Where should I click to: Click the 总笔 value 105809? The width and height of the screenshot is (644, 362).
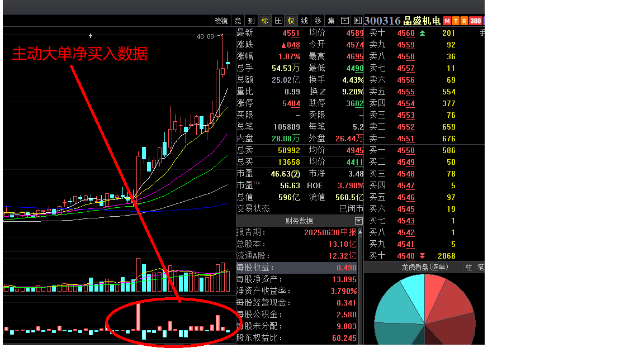[x=287, y=127]
